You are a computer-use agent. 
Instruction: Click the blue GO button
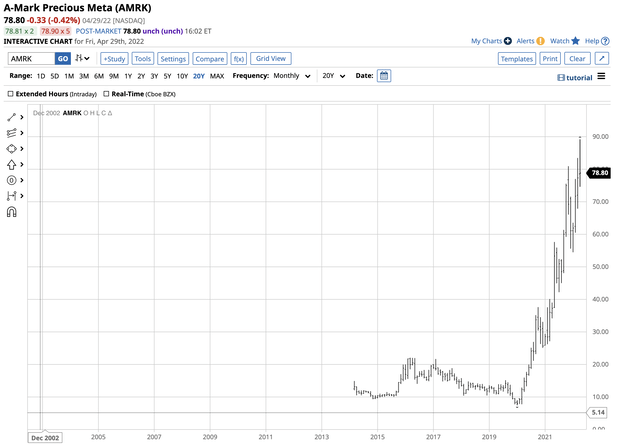(x=62, y=59)
